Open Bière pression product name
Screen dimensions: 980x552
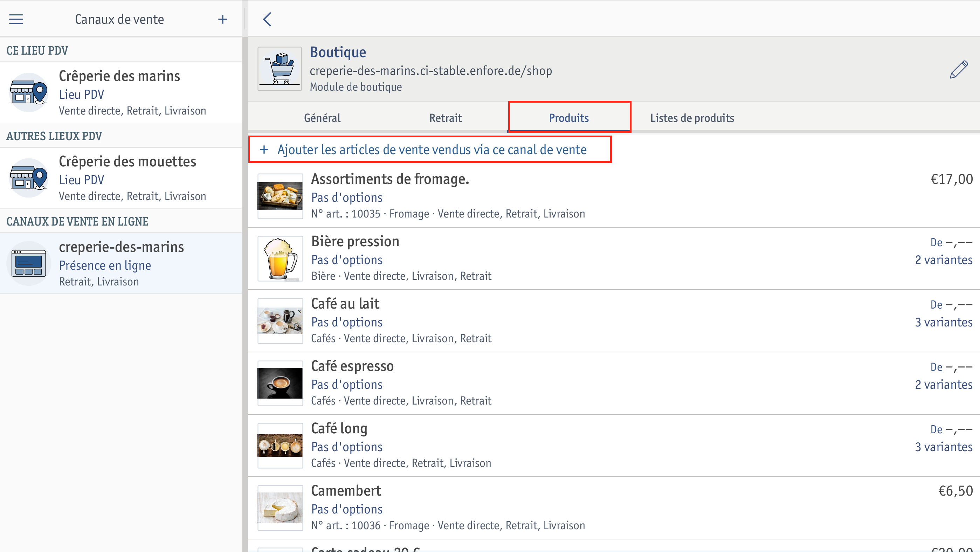pos(355,241)
